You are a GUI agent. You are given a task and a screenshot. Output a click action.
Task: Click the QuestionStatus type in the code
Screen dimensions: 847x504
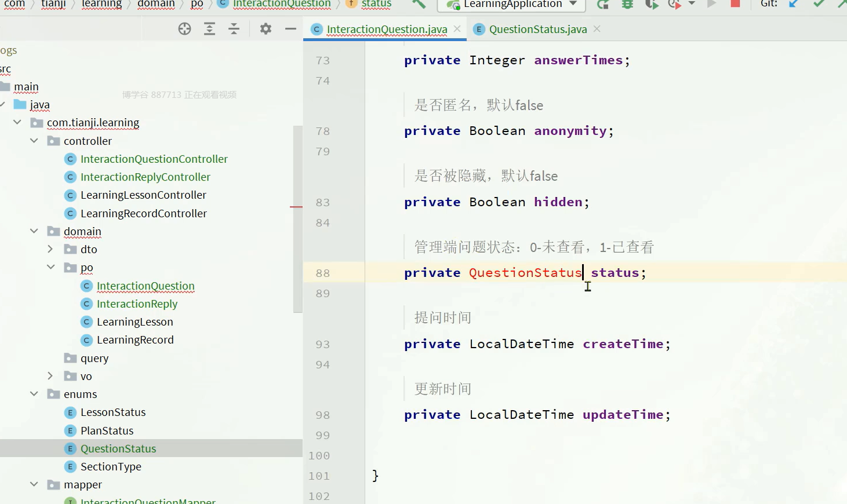[x=525, y=272]
